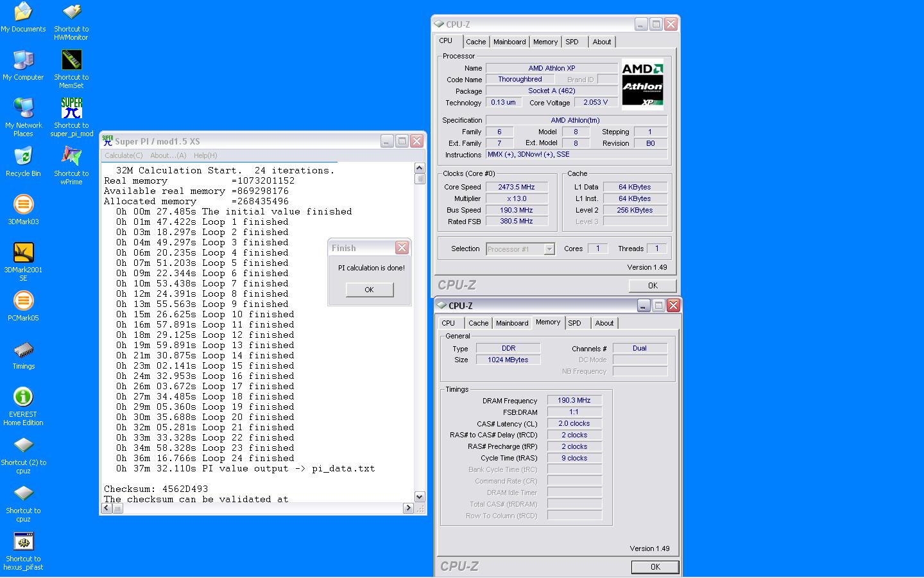Click PI value output pi_data.txt line
The width and height of the screenshot is (924, 578).
click(245, 468)
